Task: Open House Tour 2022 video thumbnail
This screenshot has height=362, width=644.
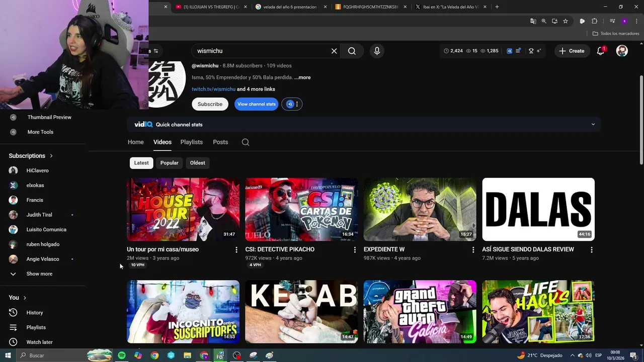Action: pyautogui.click(x=183, y=209)
